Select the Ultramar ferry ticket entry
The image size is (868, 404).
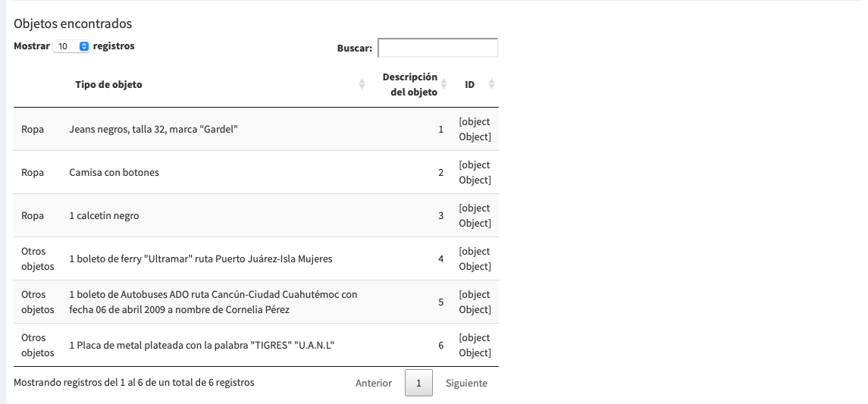pyautogui.click(x=200, y=259)
